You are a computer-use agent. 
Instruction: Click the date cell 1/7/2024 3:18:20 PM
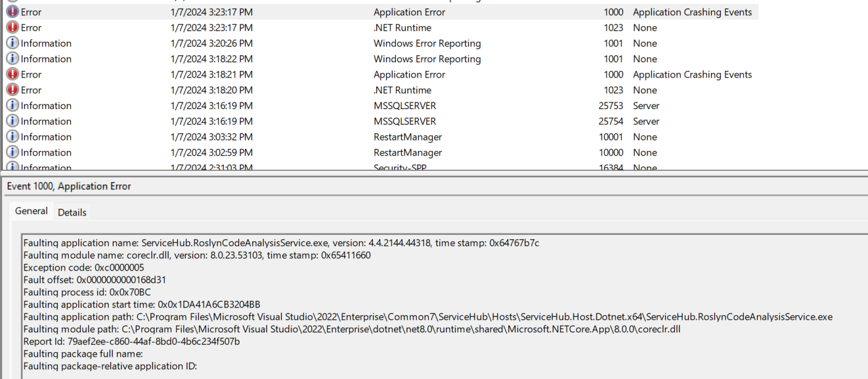(x=211, y=90)
